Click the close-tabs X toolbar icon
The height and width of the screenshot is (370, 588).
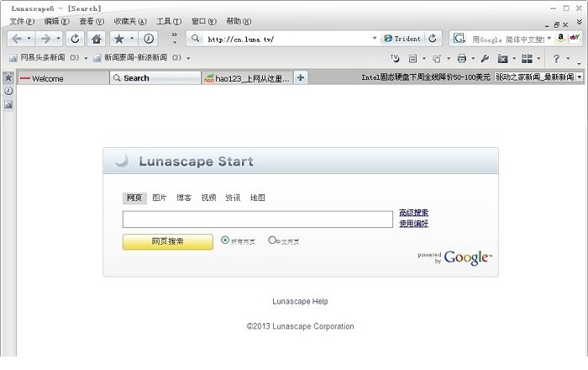[x=503, y=59]
